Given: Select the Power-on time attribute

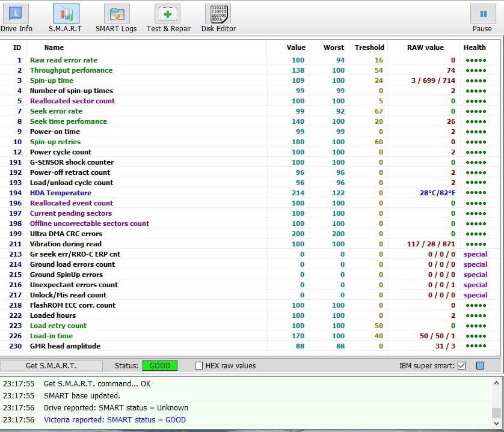Looking at the screenshot, I should click(x=251, y=132).
